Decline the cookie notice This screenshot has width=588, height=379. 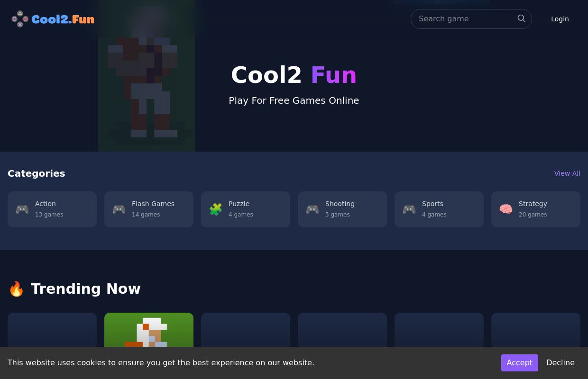pos(560,363)
